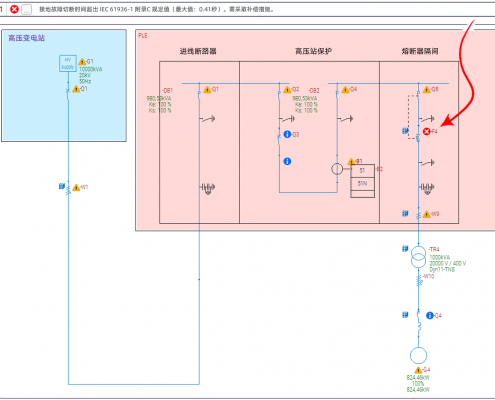Click the blue info icon beside lower Q4 breaker
This screenshot has width=495, height=400.
click(430, 315)
